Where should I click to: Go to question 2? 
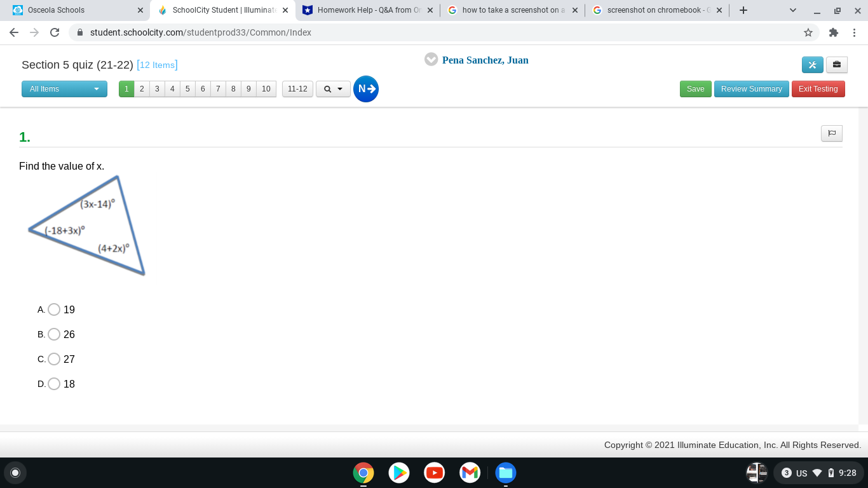(142, 89)
